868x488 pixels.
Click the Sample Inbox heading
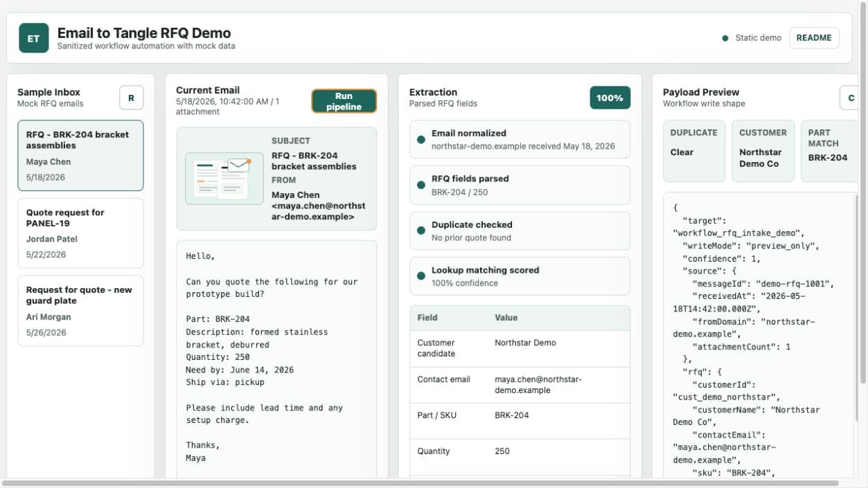click(x=48, y=92)
